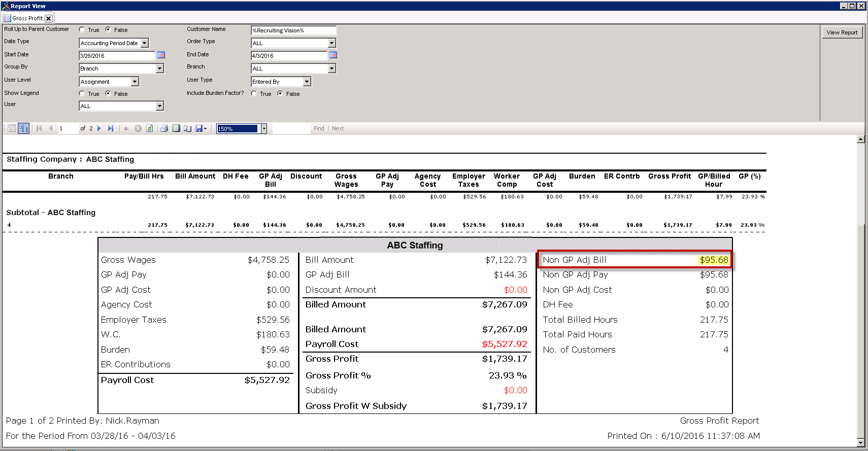Open the End Date calendar picker

333,55
